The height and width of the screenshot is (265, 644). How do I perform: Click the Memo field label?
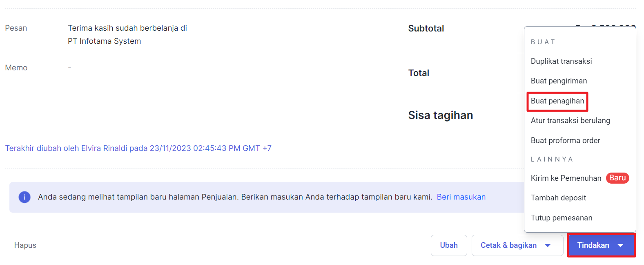[16, 68]
